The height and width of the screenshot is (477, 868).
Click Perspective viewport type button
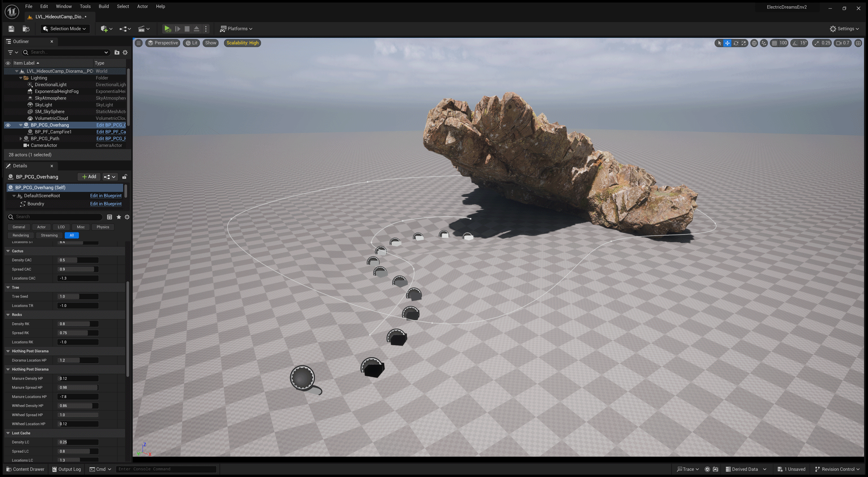coord(163,43)
